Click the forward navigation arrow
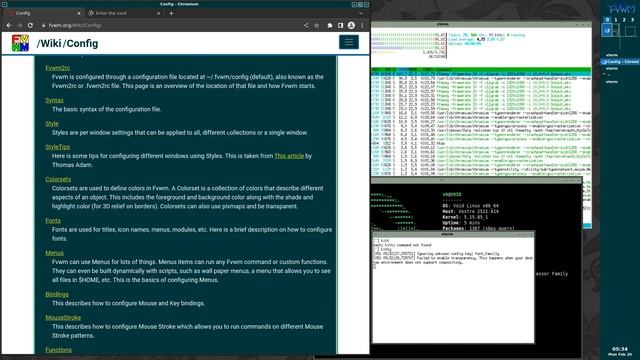The image size is (640, 360). [x=20, y=25]
